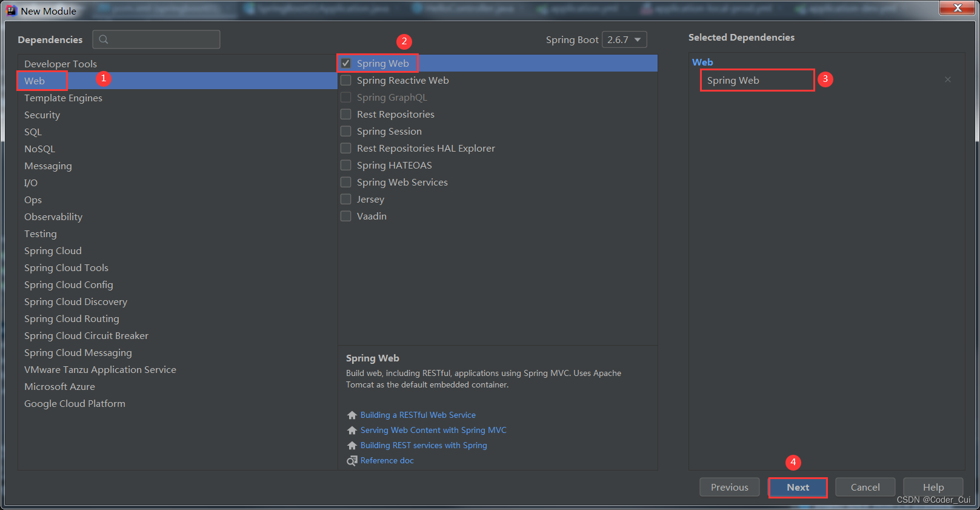
Task: Click home icon beside Building REST services
Action: 352,446
